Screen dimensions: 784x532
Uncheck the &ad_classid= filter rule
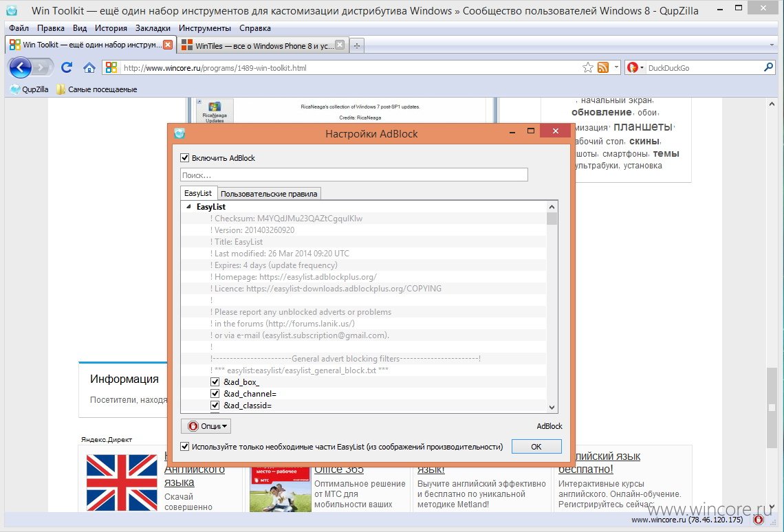tap(215, 405)
